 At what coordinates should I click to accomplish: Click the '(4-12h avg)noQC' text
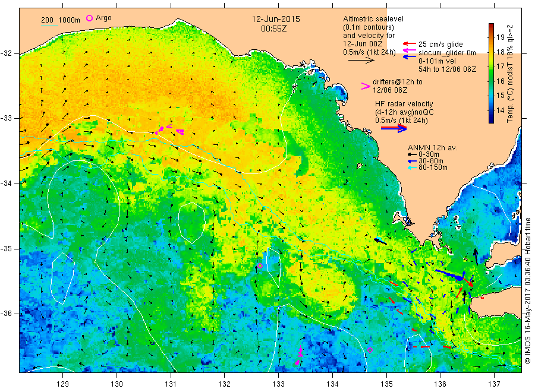[x=404, y=112]
